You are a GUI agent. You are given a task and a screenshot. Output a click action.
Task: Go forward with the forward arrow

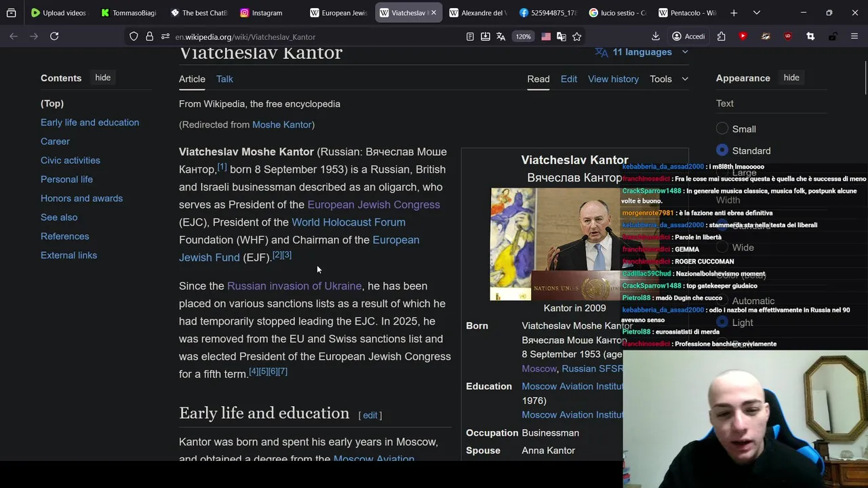tap(34, 37)
